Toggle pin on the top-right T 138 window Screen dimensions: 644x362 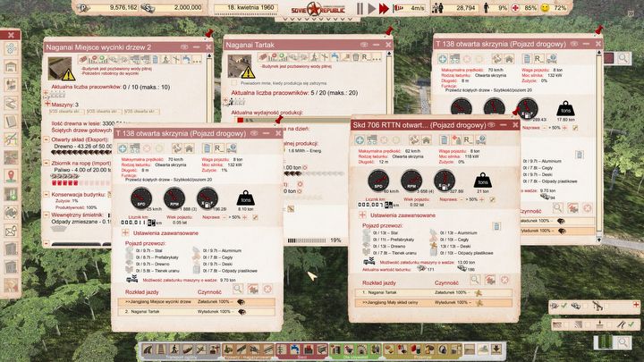(x=598, y=29)
